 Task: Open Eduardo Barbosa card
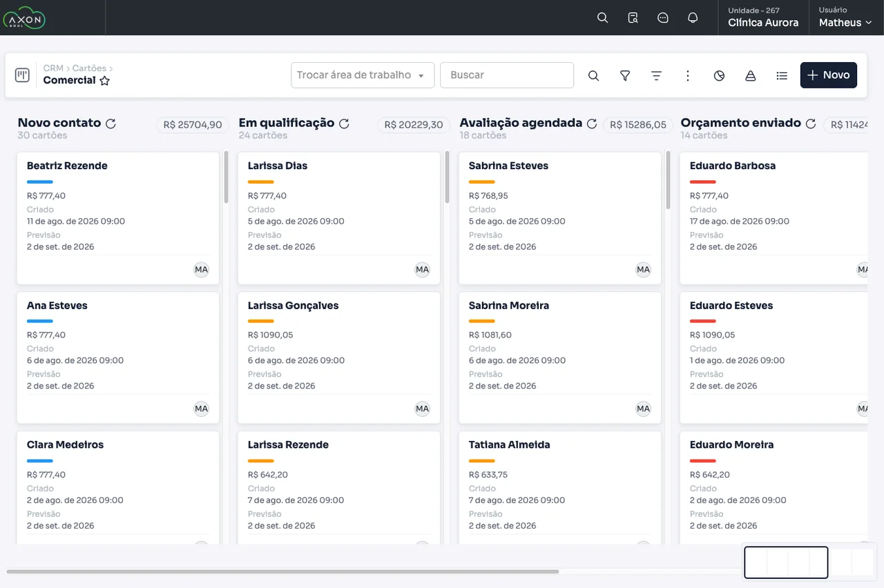pos(773,218)
